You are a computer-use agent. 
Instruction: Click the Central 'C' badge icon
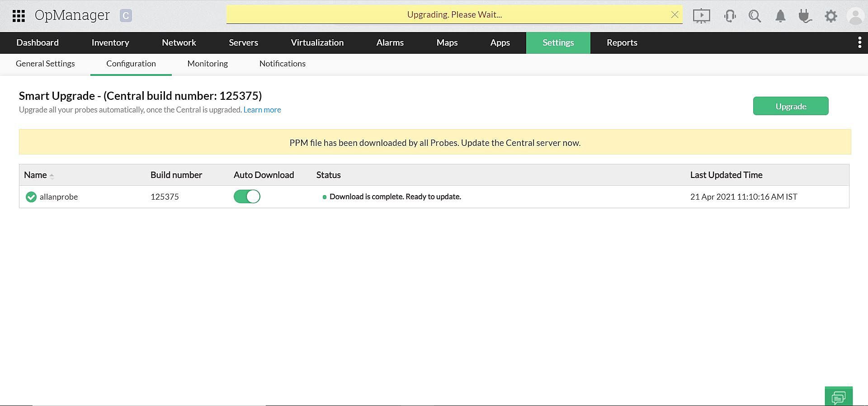[x=126, y=16]
